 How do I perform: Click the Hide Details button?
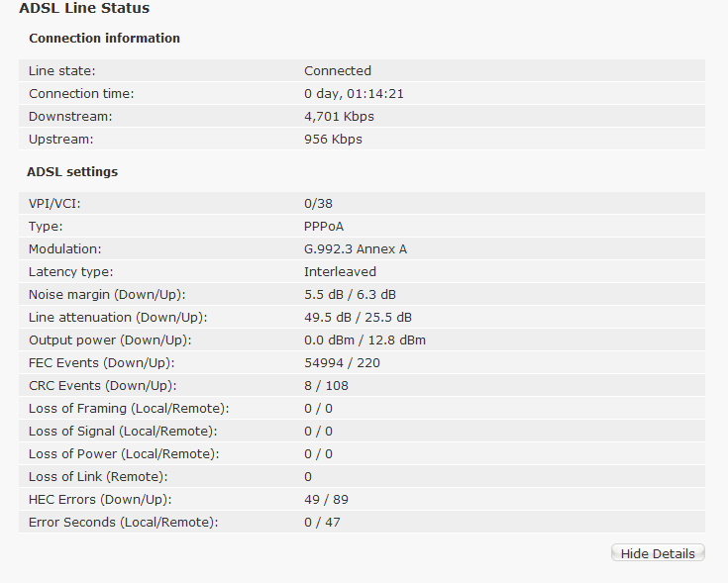(x=658, y=553)
